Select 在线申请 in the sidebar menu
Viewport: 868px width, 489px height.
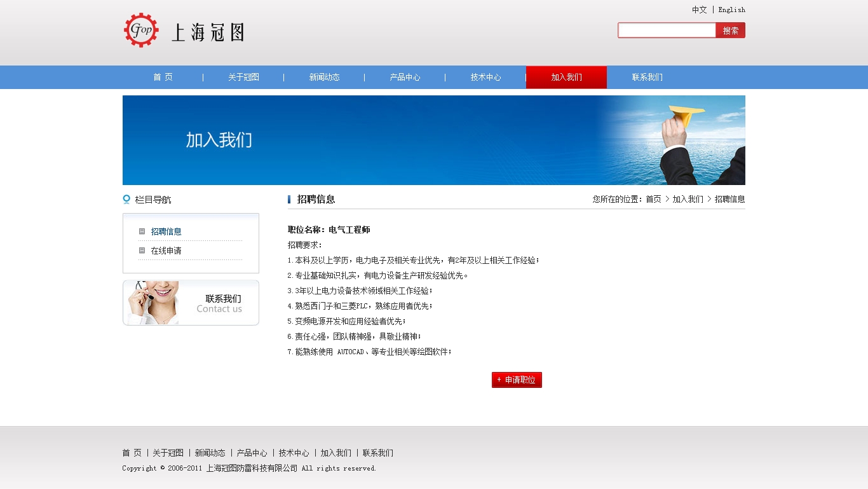[166, 251]
